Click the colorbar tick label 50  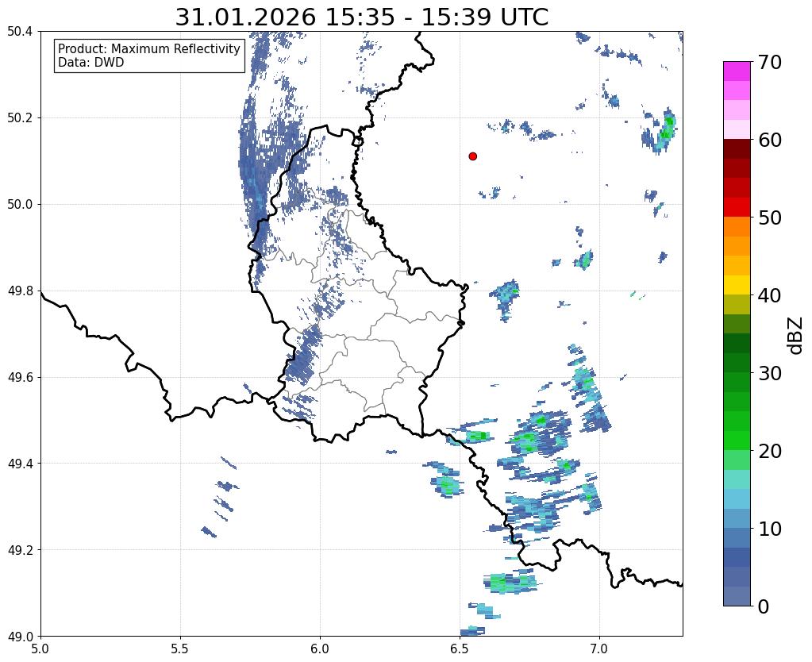coord(770,217)
